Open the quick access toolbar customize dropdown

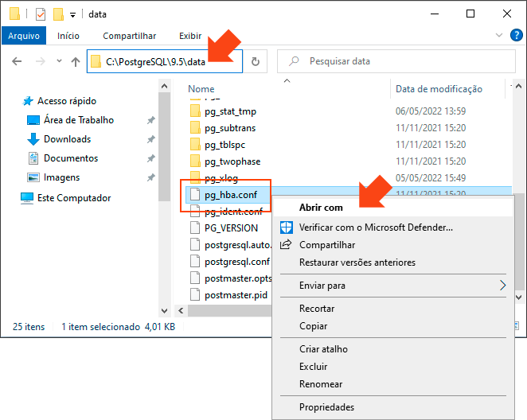[x=73, y=14]
